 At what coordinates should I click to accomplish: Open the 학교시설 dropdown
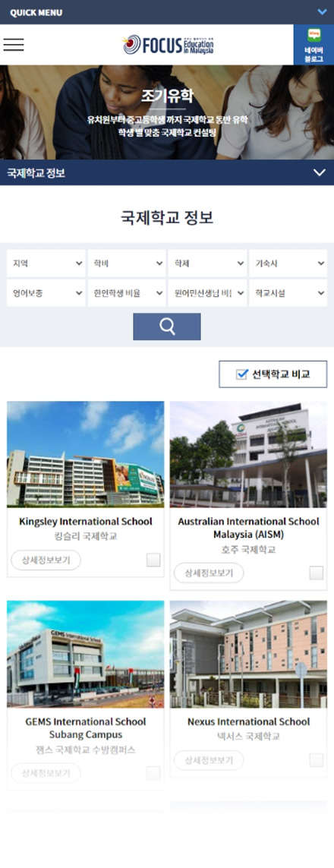click(288, 293)
